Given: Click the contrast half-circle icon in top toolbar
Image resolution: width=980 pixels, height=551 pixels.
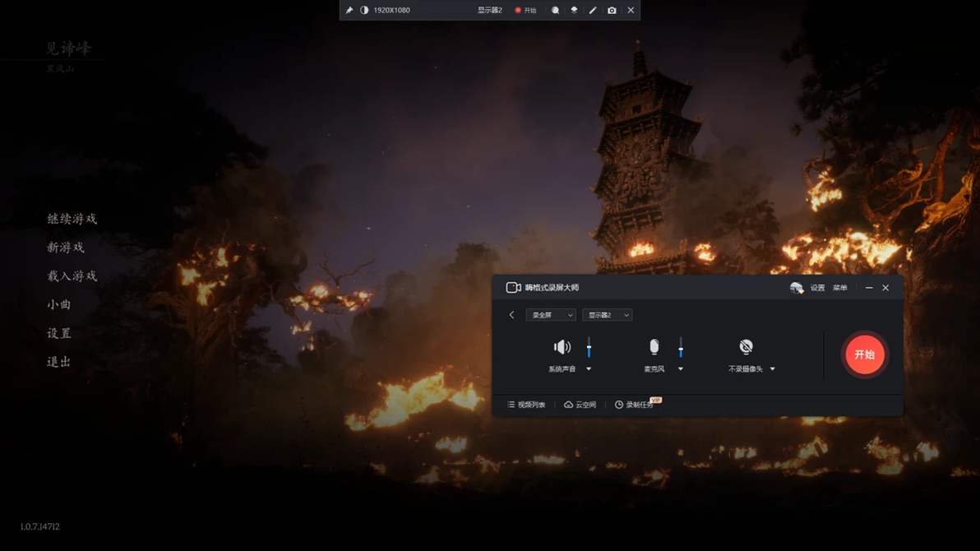Looking at the screenshot, I should (364, 10).
